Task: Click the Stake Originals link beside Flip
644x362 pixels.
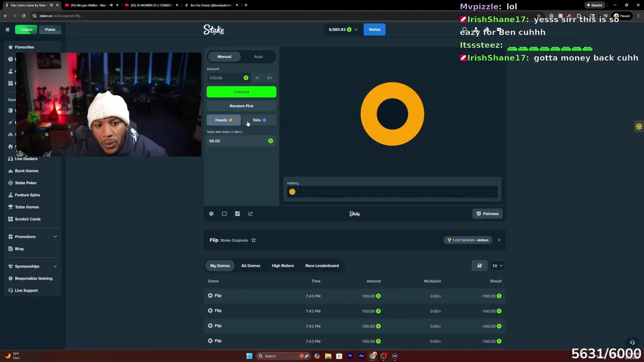Action: (x=234, y=240)
